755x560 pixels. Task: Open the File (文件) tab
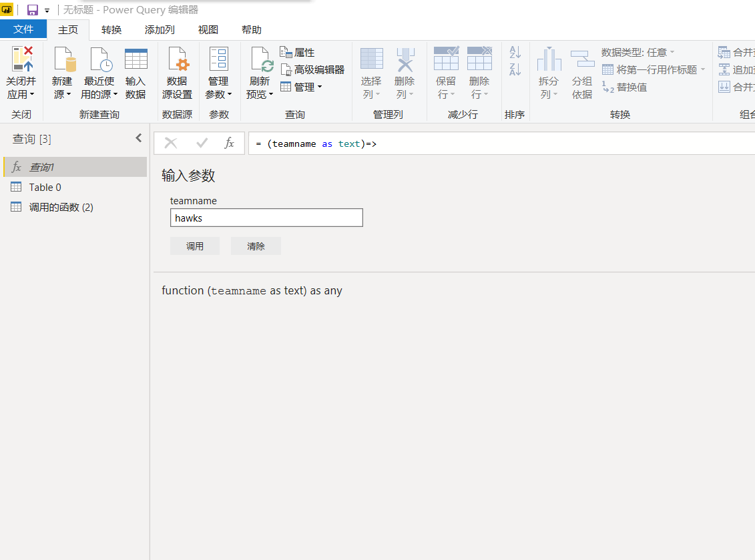pos(23,29)
